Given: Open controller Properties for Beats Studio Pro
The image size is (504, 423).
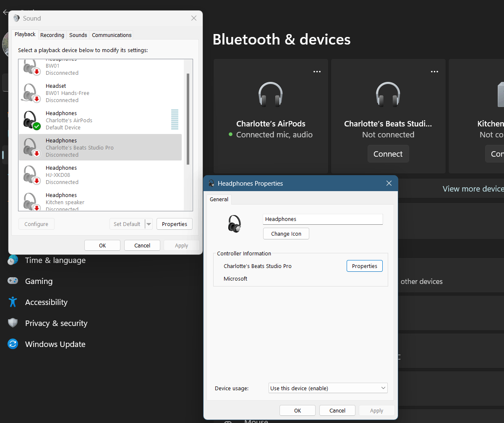Looking at the screenshot, I should pyautogui.click(x=365, y=266).
